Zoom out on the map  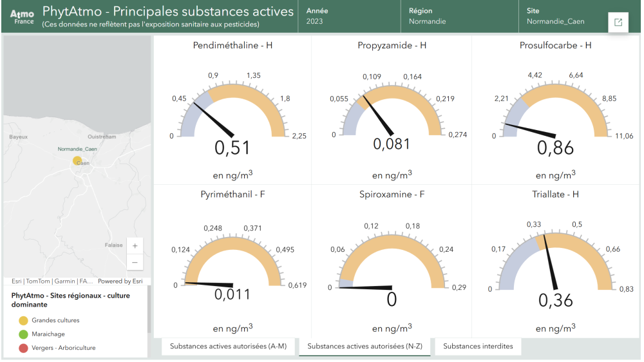[135, 262]
